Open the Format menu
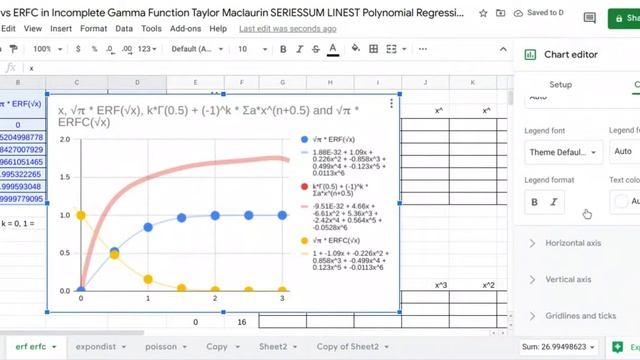640x360 pixels. 93,29
